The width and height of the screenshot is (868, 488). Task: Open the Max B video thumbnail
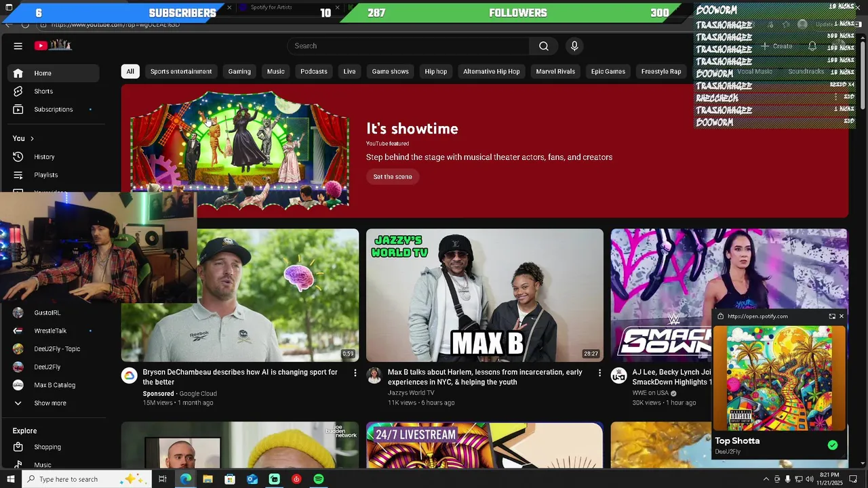tap(485, 295)
